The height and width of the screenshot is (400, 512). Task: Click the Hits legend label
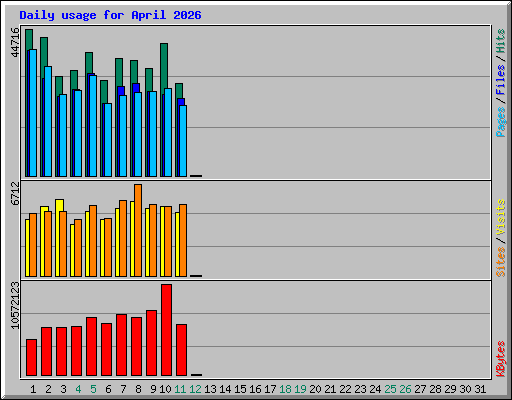(500, 41)
